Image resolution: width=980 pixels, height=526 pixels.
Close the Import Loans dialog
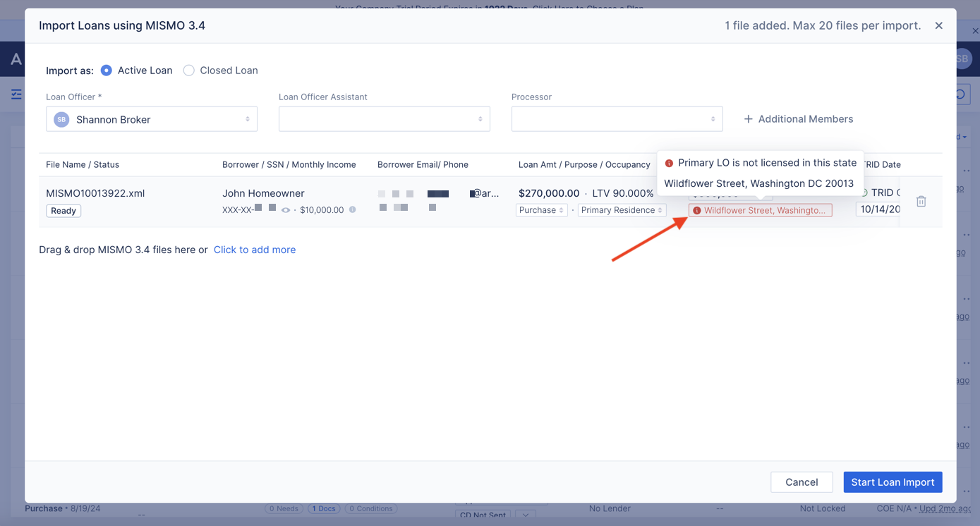[938, 25]
